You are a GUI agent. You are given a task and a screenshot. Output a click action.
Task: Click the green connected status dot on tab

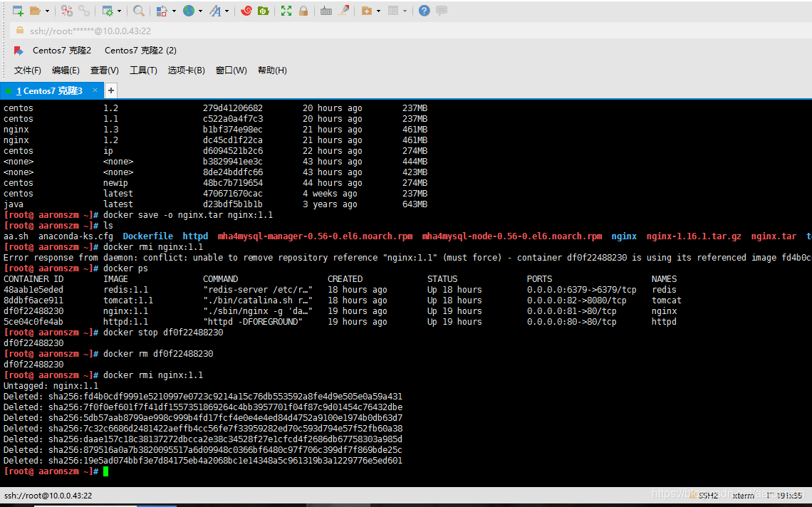pyautogui.click(x=9, y=91)
